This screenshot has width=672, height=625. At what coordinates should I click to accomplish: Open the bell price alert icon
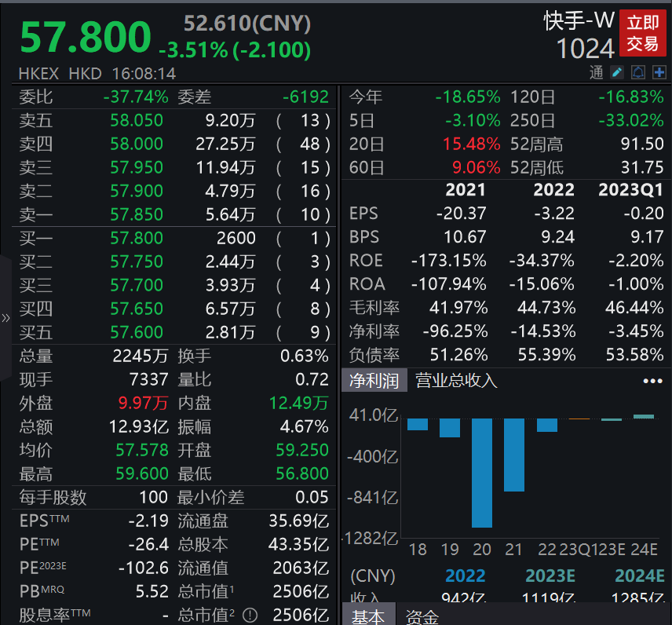pyautogui.click(x=638, y=73)
